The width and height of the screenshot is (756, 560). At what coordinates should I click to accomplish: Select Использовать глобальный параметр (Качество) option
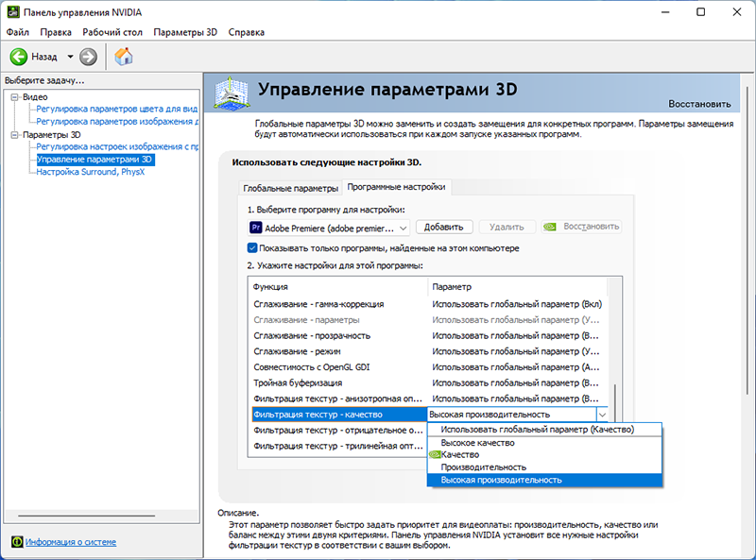(544, 430)
